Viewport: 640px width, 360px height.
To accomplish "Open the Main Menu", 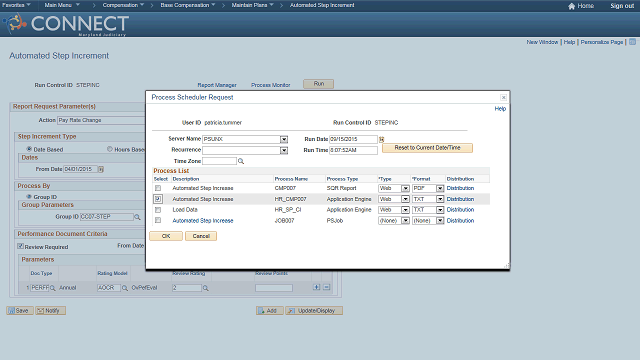I will pyautogui.click(x=62, y=5).
